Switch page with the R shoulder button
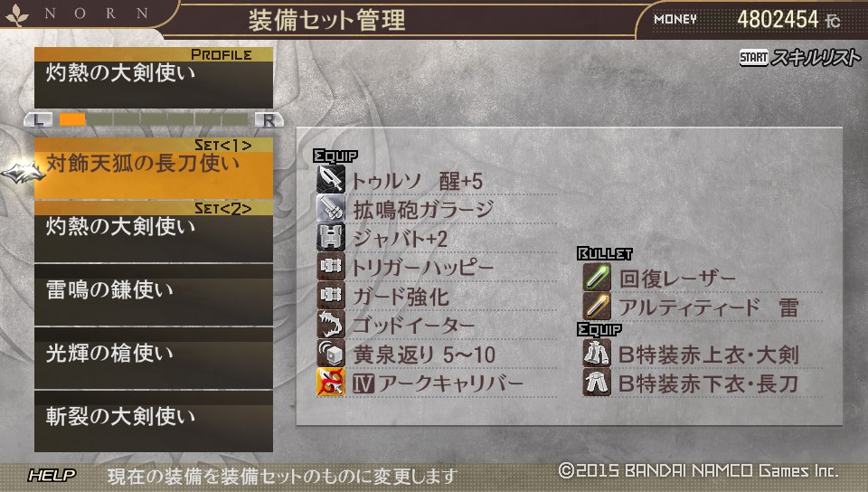 (269, 119)
